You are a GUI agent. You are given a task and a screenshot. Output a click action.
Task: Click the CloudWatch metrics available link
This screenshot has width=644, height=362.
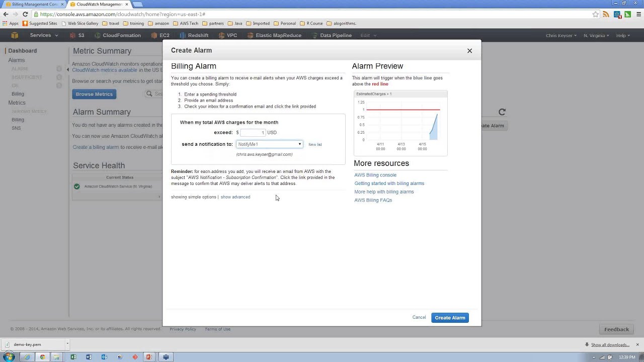click(x=105, y=70)
